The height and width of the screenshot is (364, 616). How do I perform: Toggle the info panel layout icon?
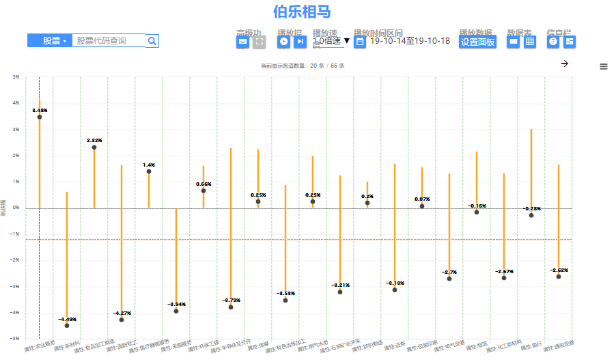(x=570, y=42)
